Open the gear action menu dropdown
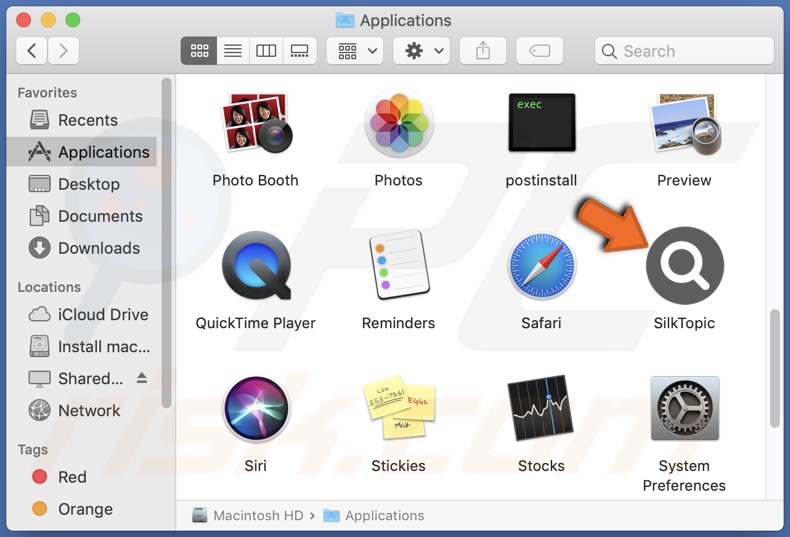 [422, 50]
